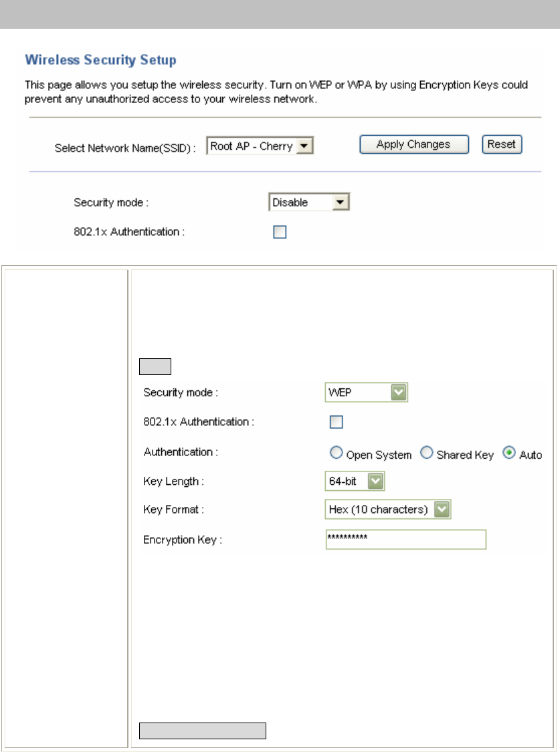The width and height of the screenshot is (560, 752).
Task: Click the green arrow beside Hex (10 characters)
Action: tap(442, 510)
